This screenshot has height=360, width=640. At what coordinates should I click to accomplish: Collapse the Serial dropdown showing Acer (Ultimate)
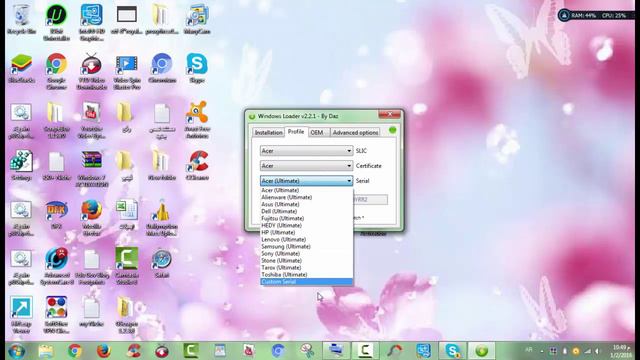[306, 180]
